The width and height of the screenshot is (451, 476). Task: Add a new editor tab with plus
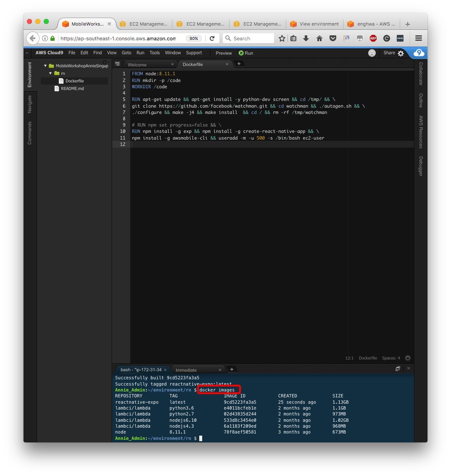click(239, 63)
